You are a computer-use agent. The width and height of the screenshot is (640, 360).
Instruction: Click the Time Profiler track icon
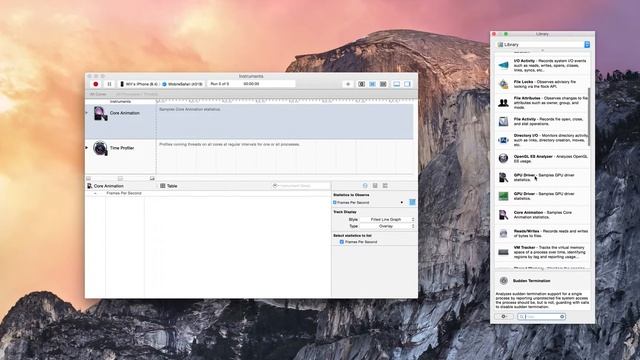click(100, 148)
